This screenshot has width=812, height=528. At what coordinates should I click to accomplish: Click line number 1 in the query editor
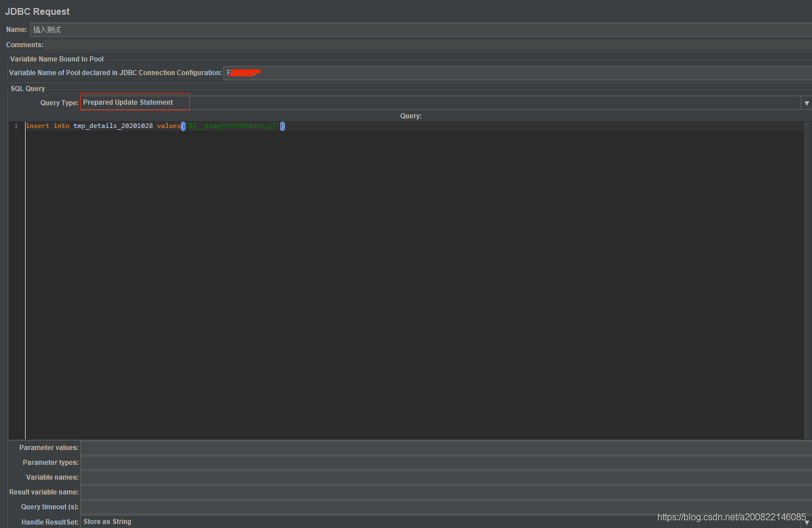coord(15,126)
